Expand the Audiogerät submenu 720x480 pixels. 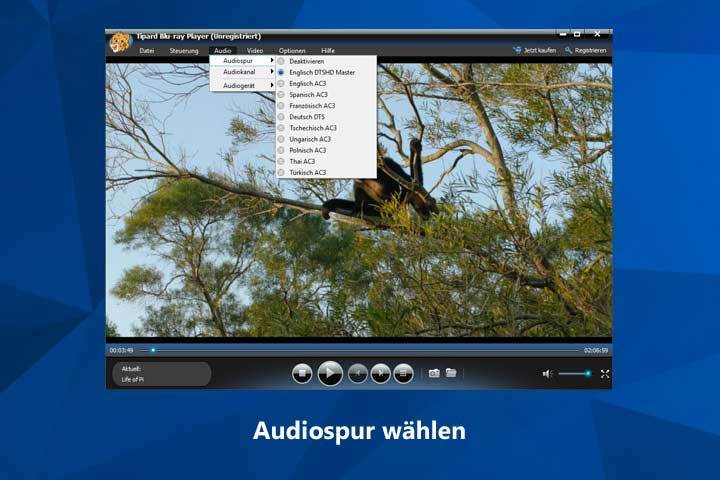[242, 85]
